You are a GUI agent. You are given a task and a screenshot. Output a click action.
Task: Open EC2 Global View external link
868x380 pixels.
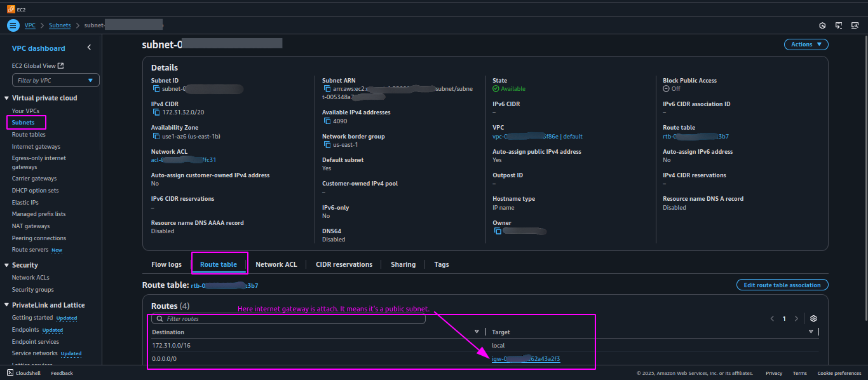point(37,65)
